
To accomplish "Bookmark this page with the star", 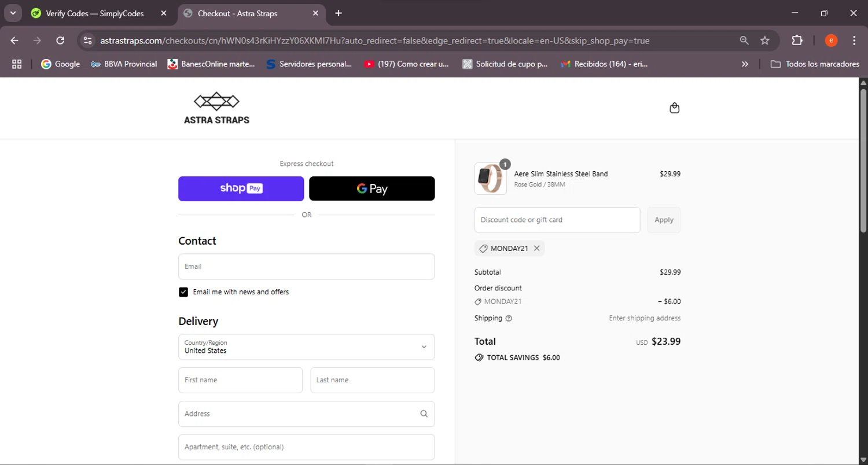I will pyautogui.click(x=765, y=40).
